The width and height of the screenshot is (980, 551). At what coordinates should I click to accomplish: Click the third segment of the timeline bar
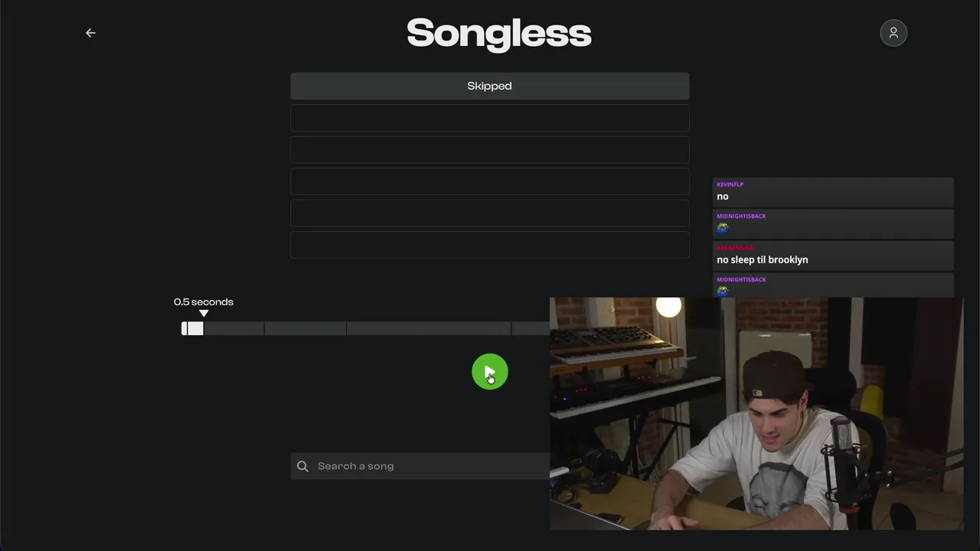pos(305,328)
